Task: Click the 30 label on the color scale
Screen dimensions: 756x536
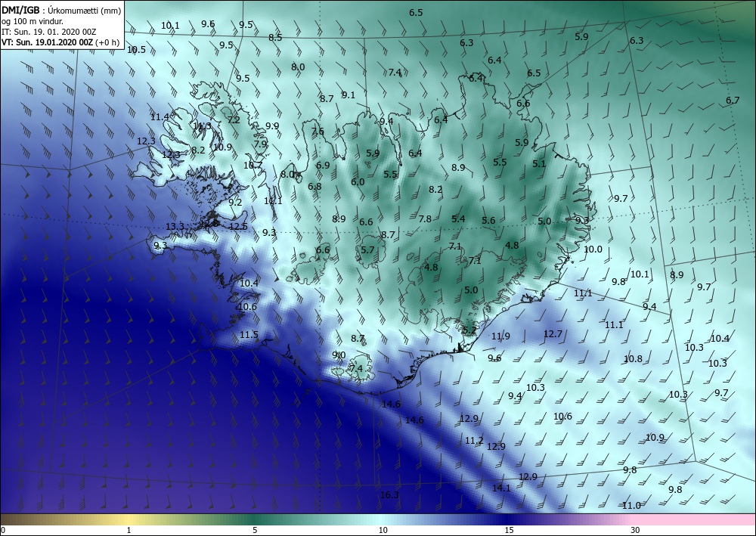Action: [x=636, y=530]
